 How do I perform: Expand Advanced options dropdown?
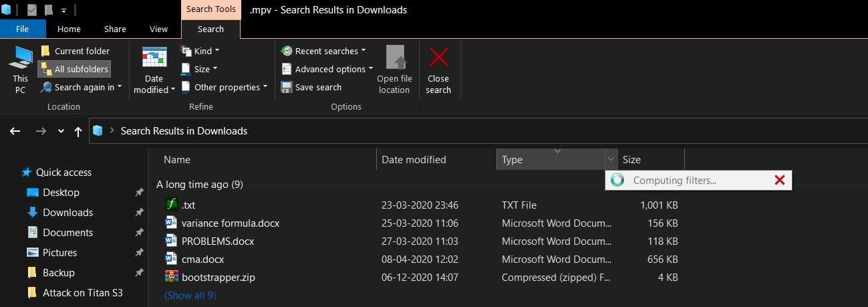coord(327,69)
